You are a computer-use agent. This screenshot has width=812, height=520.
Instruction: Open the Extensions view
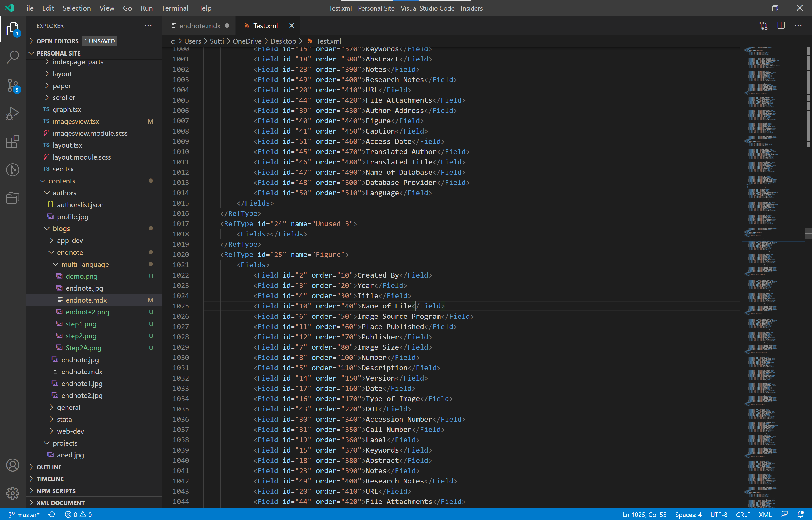(12, 142)
